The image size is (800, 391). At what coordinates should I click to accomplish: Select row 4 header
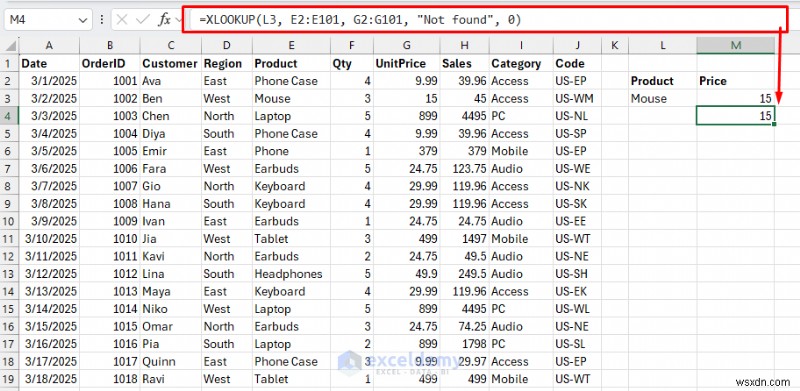coord(10,116)
